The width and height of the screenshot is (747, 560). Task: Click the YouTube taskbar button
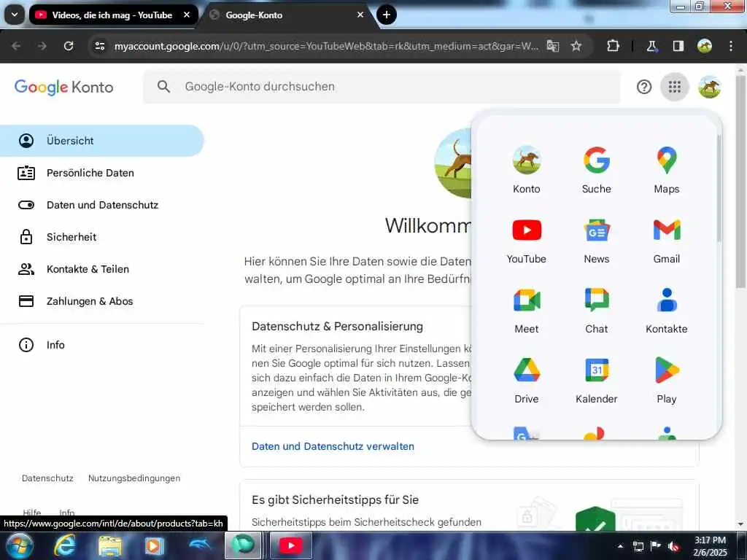tap(290, 545)
